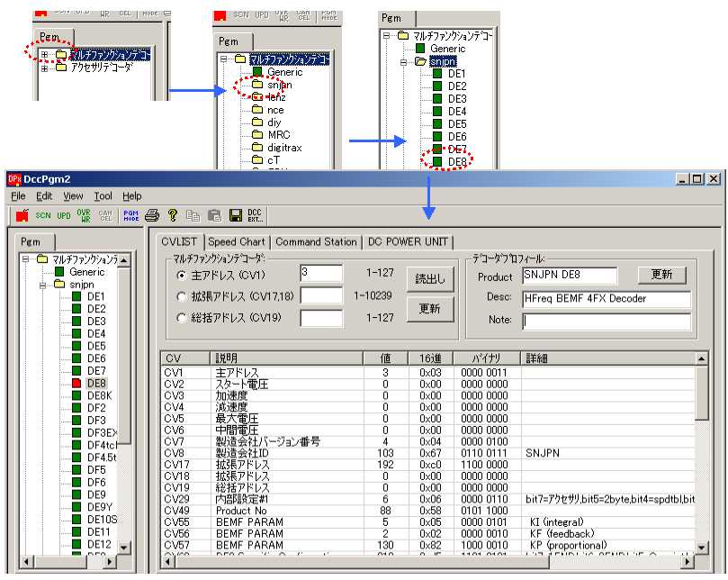
Task: Switch to the Speed Chart tab
Action: 238,241
